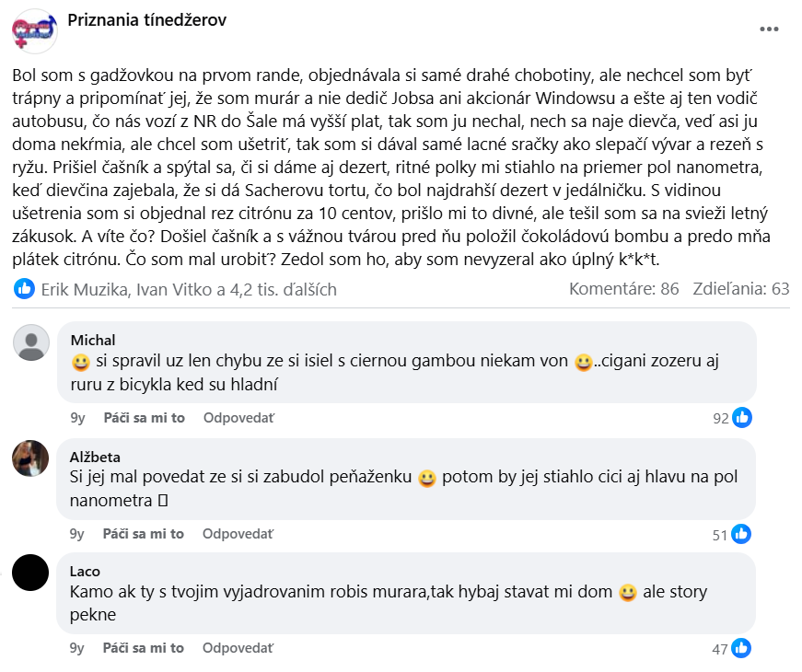
Task: Reply to Alžbeta's comment via Odpovedať
Action: [x=238, y=534]
